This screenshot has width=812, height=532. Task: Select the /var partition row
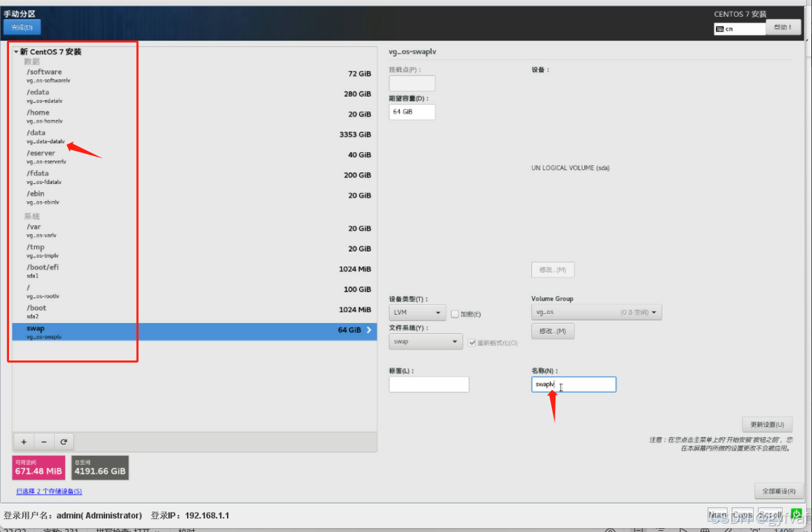[194, 230]
